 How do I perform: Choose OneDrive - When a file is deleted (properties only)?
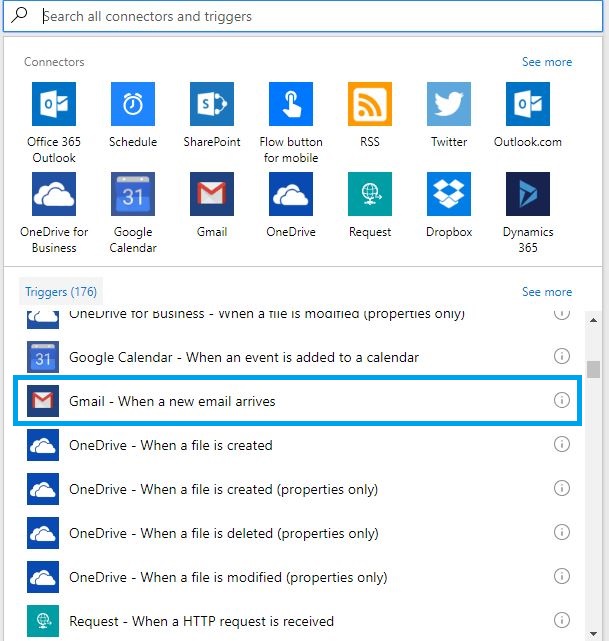[298, 533]
